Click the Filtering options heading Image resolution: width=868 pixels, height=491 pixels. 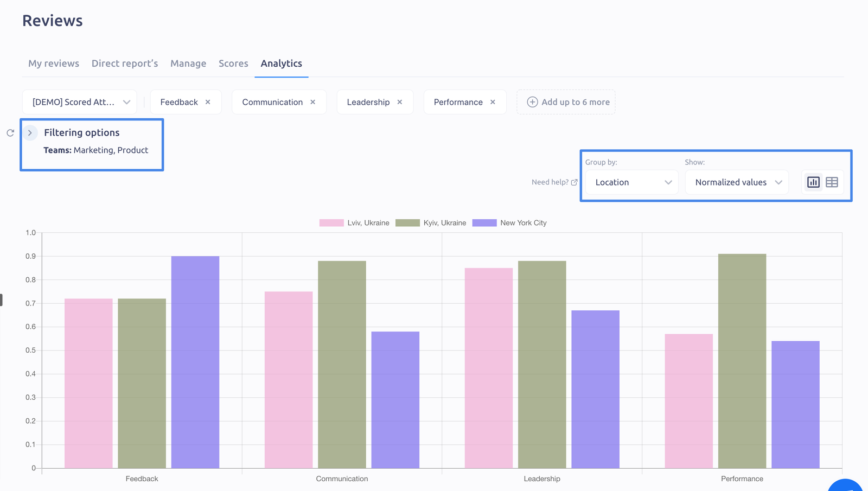[82, 133]
